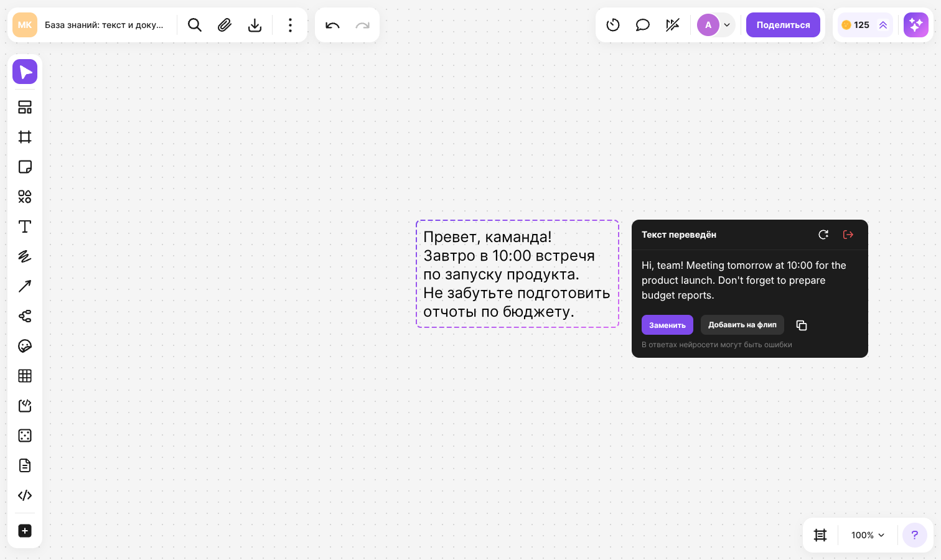
Task: Open the three-dot board menu
Action: pyautogui.click(x=290, y=25)
